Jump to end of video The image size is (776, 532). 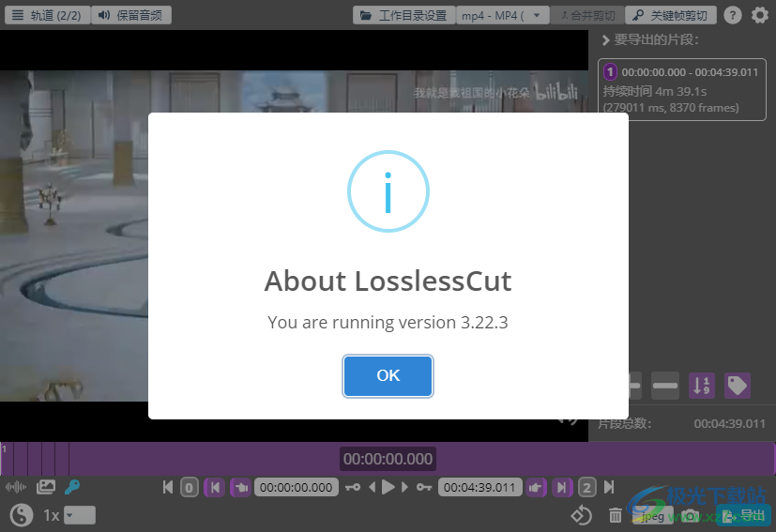(609, 488)
